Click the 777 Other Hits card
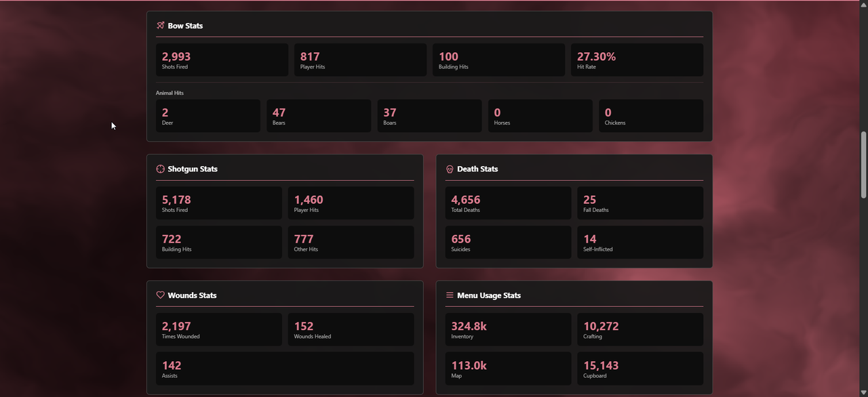Screen dimensions: 868x397 [x=351, y=243]
